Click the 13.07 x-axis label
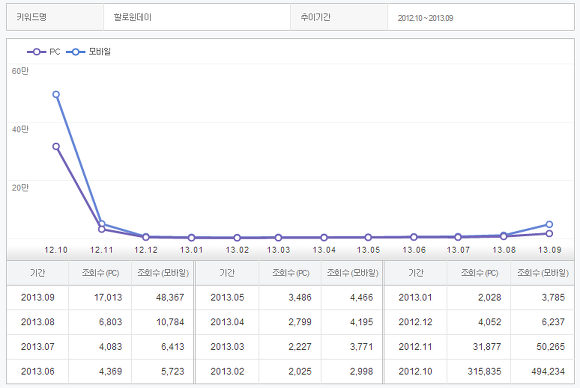The image size is (580, 388). [x=458, y=250]
